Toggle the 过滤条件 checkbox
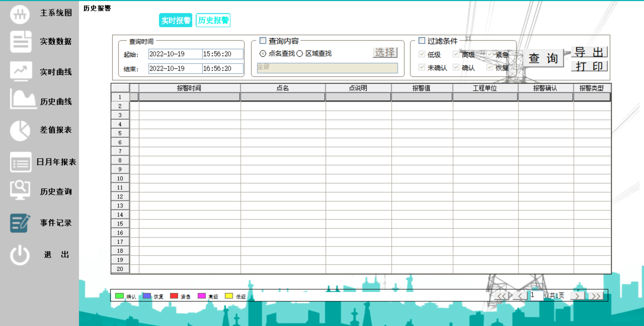This screenshot has height=326, width=644. coord(422,40)
